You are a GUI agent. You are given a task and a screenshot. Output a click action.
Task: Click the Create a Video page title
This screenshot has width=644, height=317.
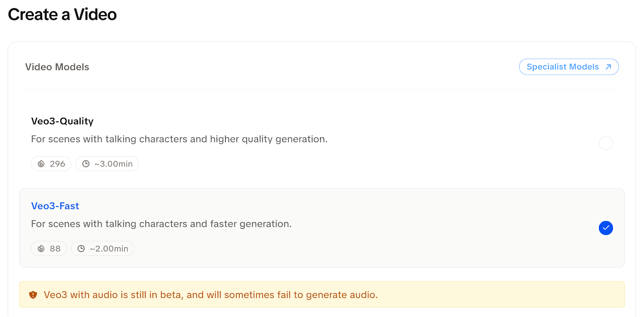pyautogui.click(x=62, y=14)
